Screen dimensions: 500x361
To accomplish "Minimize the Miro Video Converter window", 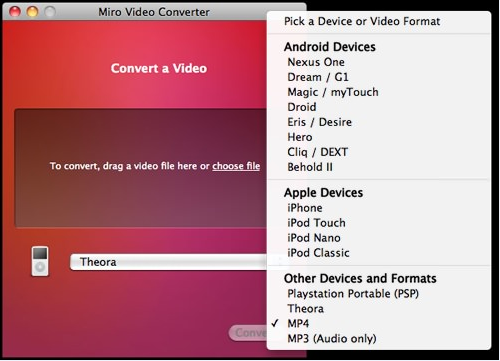I will [x=32, y=12].
